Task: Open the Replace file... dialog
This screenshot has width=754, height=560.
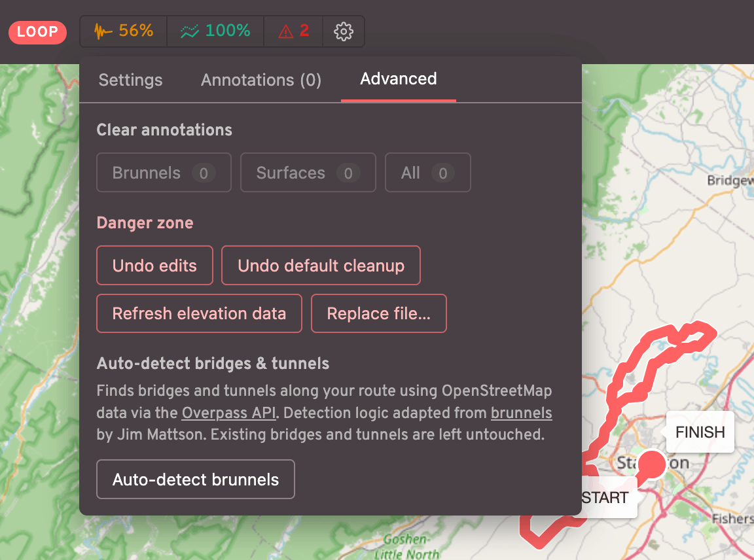Action: pos(378,313)
